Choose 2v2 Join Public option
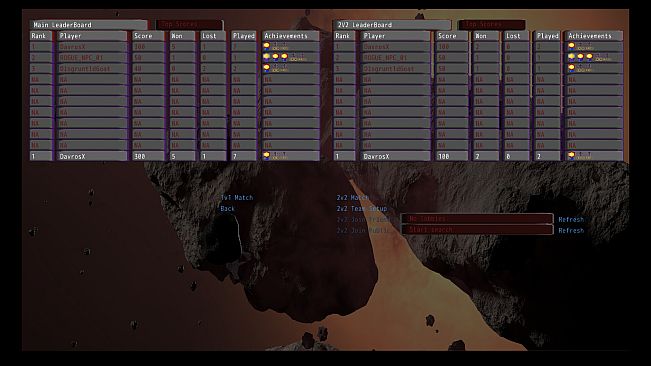The image size is (651, 366). tap(363, 230)
